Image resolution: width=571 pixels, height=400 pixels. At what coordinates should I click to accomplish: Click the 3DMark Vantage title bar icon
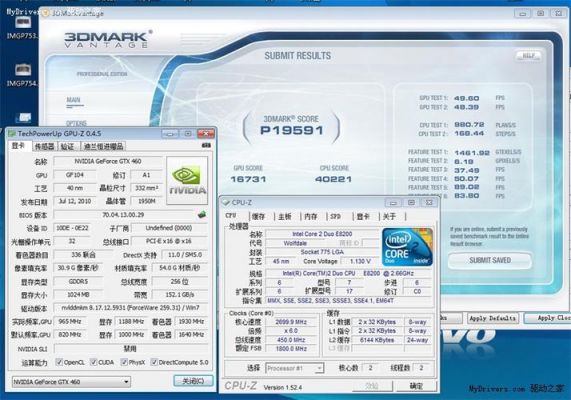[x=45, y=13]
